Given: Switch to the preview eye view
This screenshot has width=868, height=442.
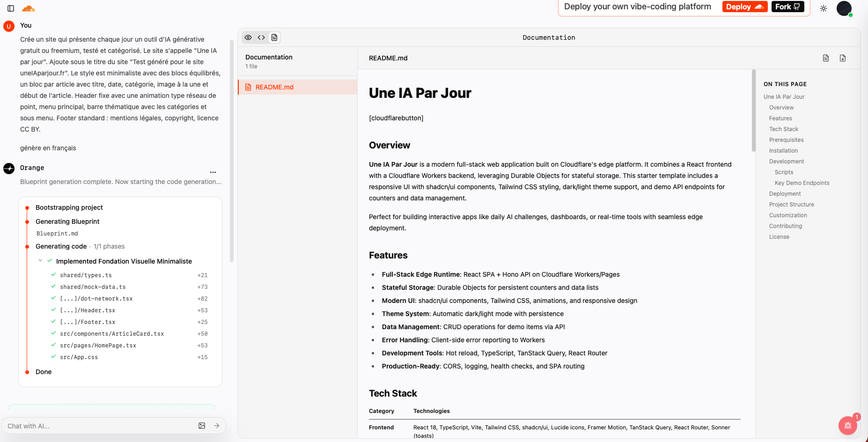Looking at the screenshot, I should click(248, 37).
